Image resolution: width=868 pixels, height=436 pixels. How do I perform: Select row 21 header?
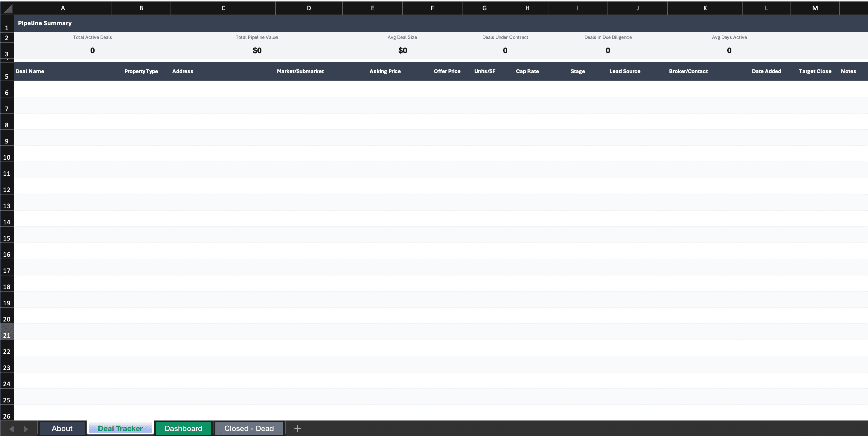tap(7, 335)
